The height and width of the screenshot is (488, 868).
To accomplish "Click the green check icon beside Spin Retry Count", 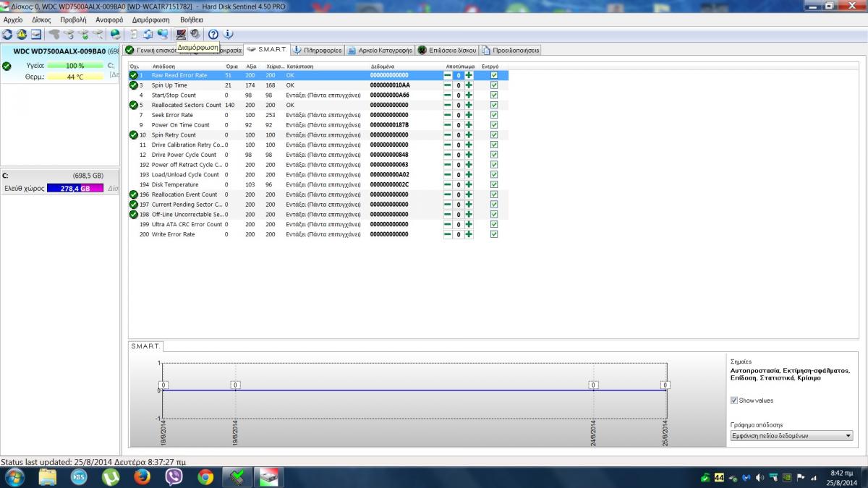I will point(134,134).
